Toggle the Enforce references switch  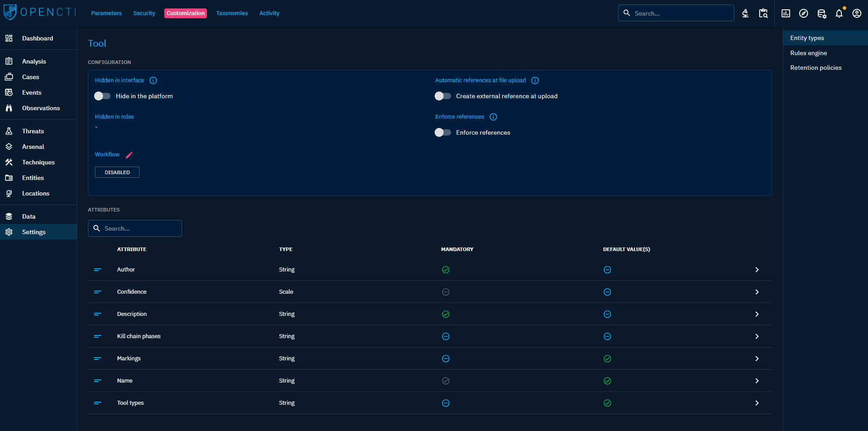[443, 132]
